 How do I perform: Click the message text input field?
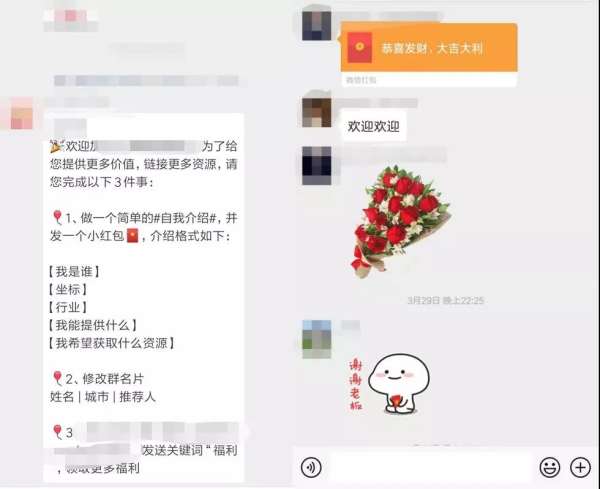click(x=430, y=467)
